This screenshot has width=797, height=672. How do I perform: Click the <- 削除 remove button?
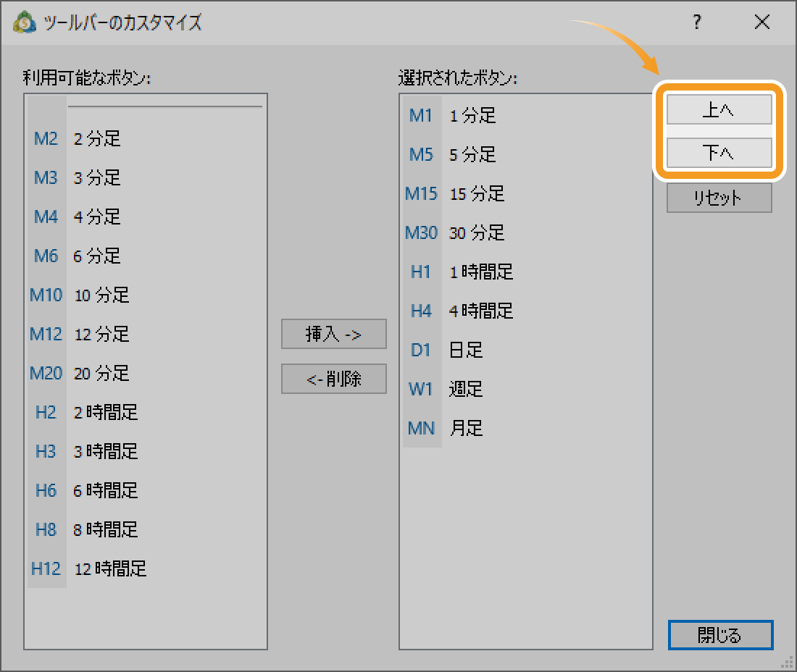tap(334, 379)
